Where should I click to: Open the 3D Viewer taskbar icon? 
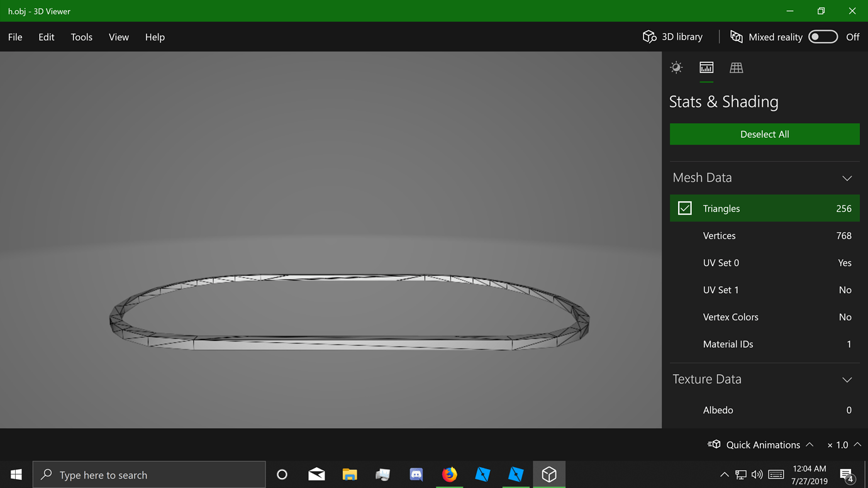[x=549, y=474]
